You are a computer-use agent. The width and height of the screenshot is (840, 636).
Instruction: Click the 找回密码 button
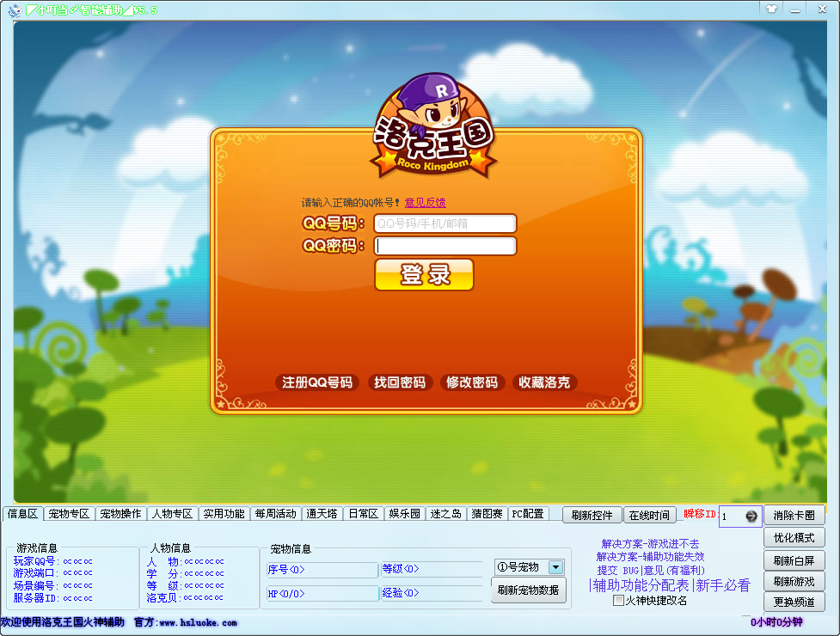400,382
